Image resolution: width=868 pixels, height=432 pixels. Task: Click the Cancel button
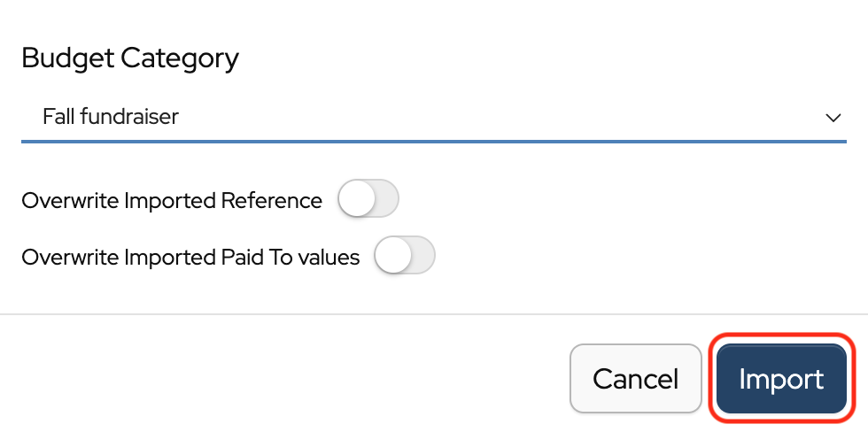coord(635,379)
